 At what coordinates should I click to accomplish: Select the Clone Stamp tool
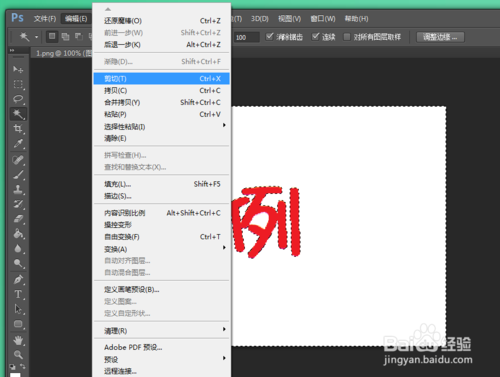(18, 190)
